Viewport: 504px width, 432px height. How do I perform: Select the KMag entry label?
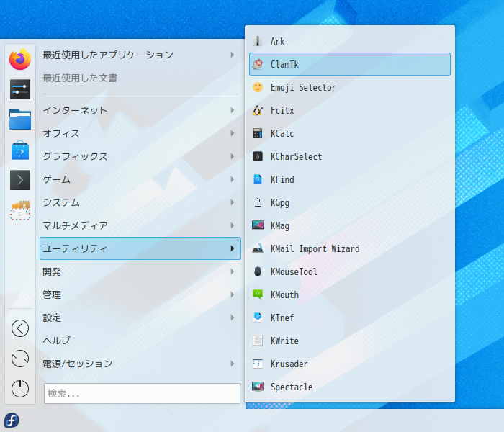pos(280,226)
